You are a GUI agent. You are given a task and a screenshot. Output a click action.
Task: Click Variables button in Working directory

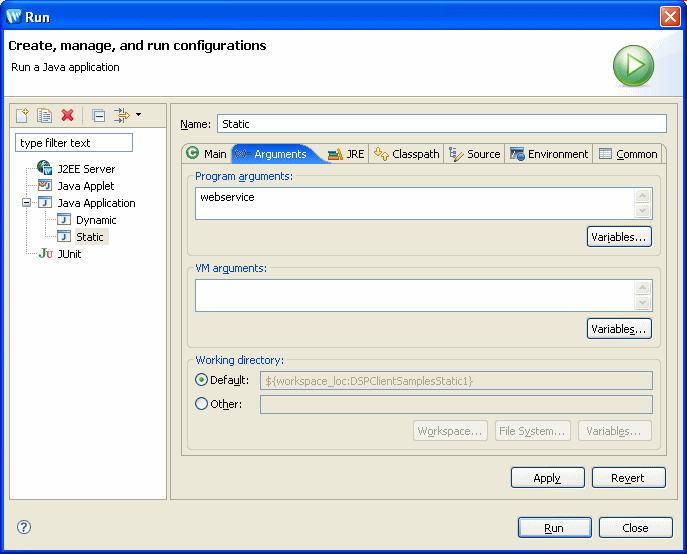pyautogui.click(x=614, y=431)
